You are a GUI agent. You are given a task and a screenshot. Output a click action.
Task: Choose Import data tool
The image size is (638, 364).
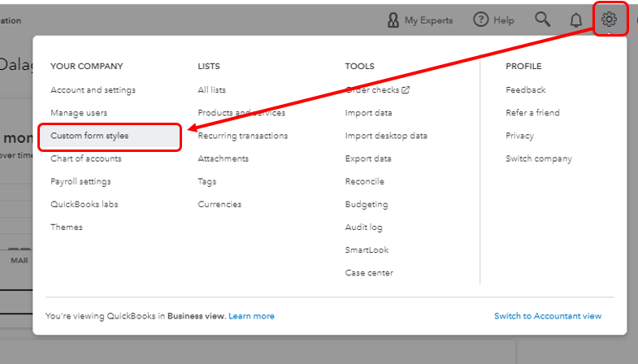coord(368,113)
